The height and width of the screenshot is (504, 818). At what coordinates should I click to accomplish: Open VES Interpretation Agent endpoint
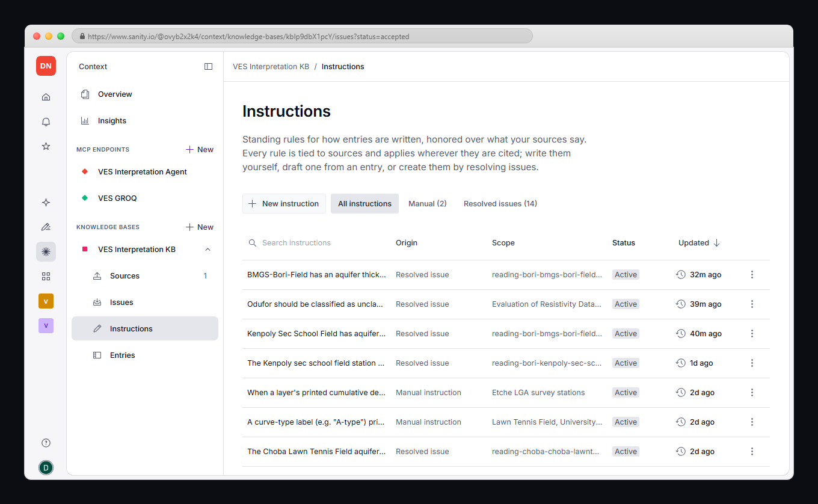point(145,172)
